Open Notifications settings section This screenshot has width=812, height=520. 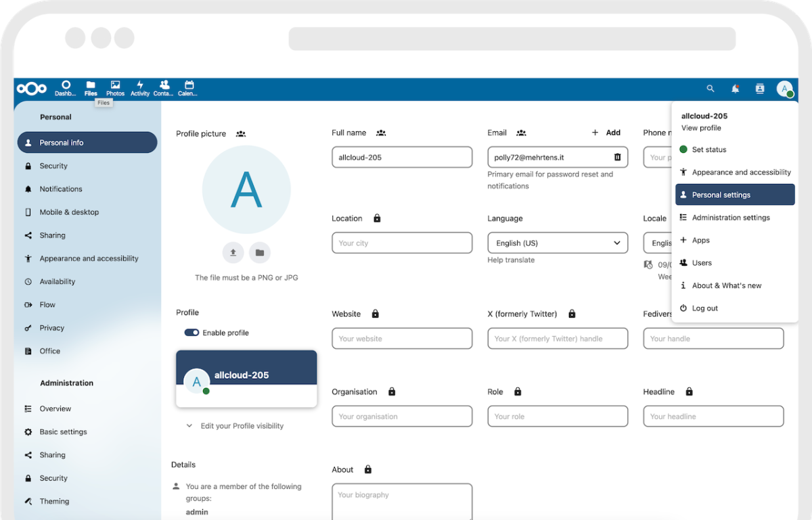coord(87,189)
